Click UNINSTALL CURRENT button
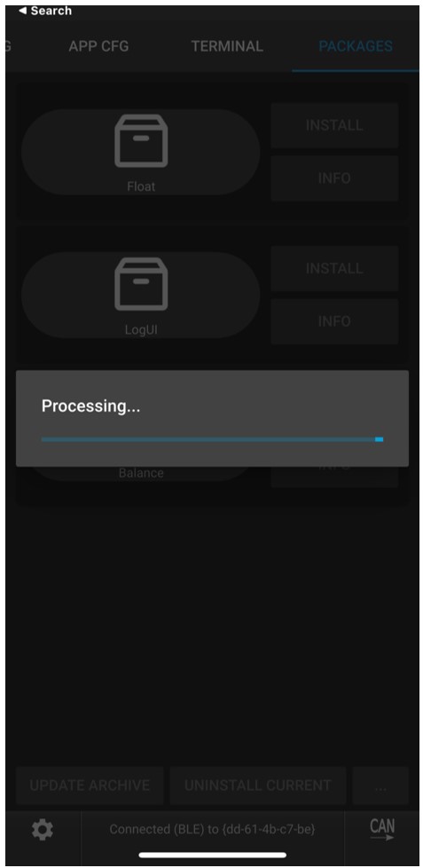Image resolution: width=423 pixels, height=868 pixels. tap(258, 785)
